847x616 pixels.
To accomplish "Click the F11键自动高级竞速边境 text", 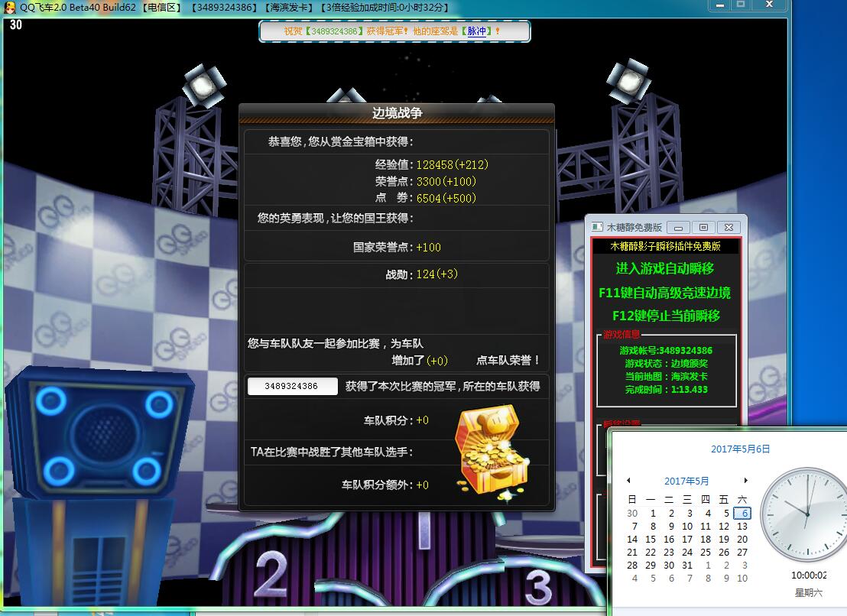I will coord(665,293).
